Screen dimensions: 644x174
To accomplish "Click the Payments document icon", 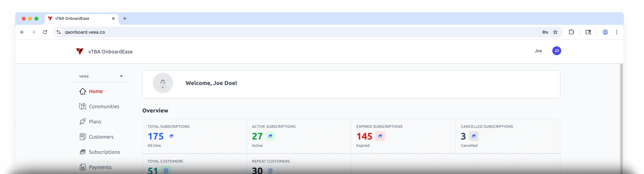I will coord(83,167).
